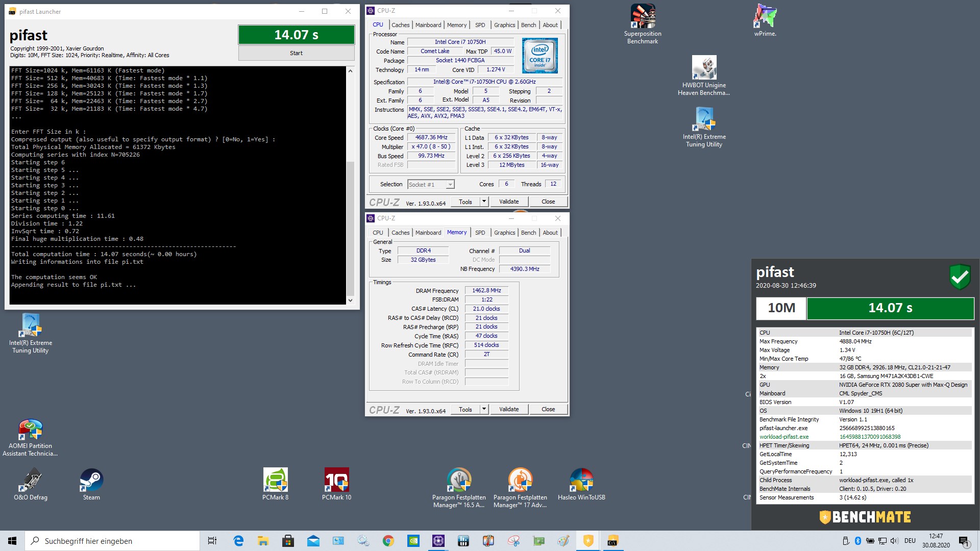The image size is (980, 551).
Task: Open Paragon Festplatten Manager 16.5 icon
Action: (459, 488)
